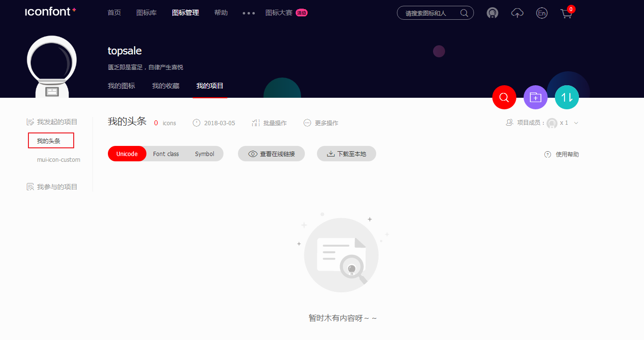Click the 查看在线链接 button
This screenshot has width=644, height=340.
pos(271,154)
